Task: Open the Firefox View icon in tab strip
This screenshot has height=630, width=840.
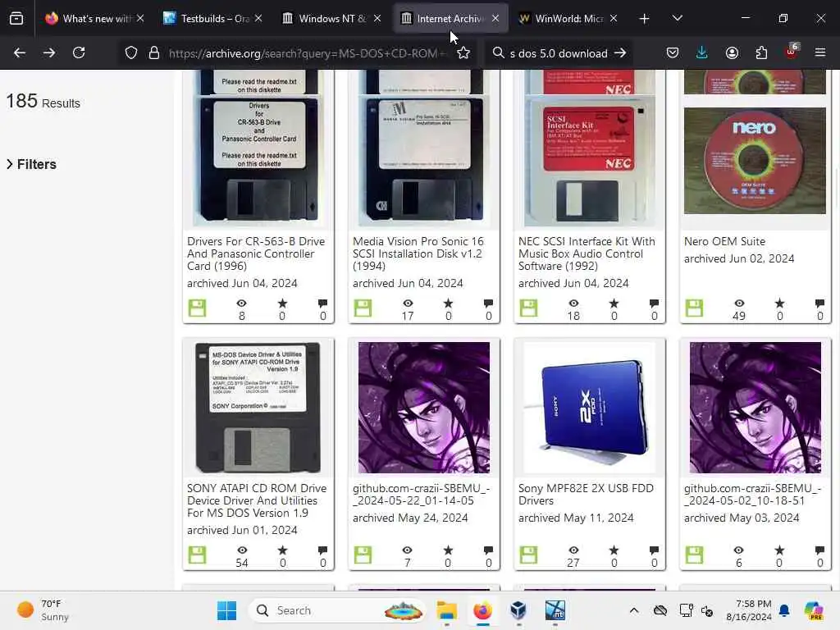Action: pos(16,19)
